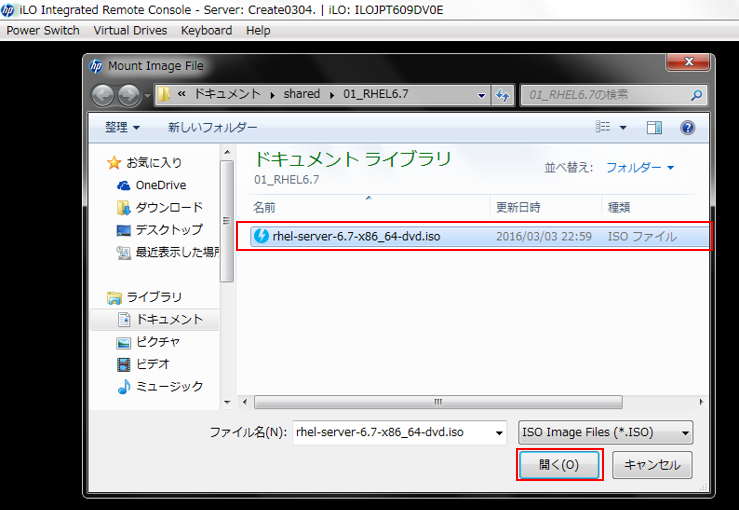This screenshot has width=739, height=510.
Task: Close the Mount Image File dialog
Action: pos(688,62)
